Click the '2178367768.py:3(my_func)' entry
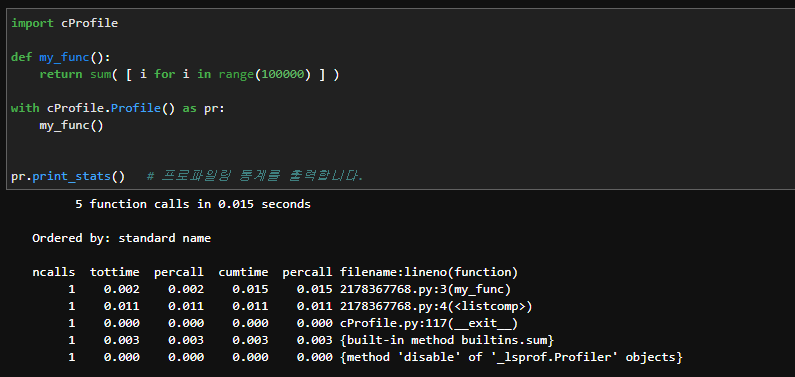Viewport: 795px width, 377px height. click(x=425, y=289)
